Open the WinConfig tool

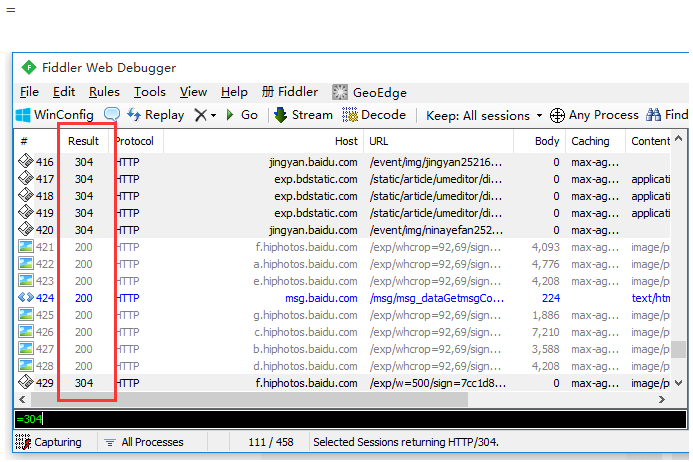coord(54,115)
